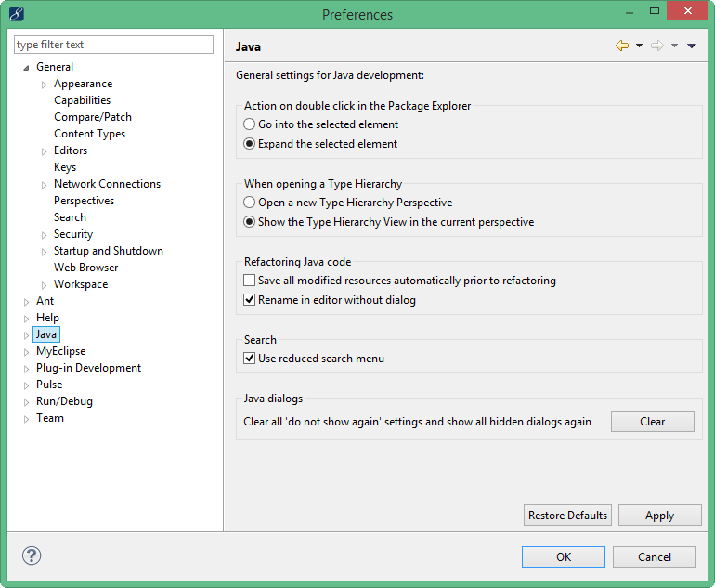715x588 pixels.
Task: Expand the Help node
Action: pos(26,319)
